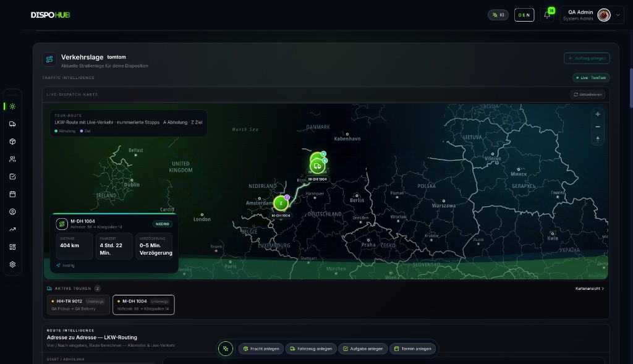Click the Abholung legend entry

coord(65,131)
